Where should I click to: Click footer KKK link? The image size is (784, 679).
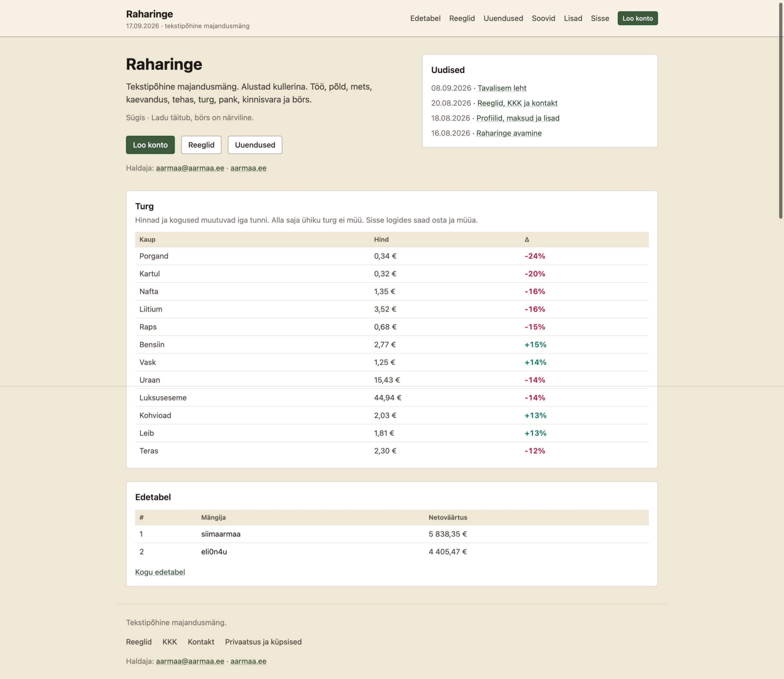tap(170, 642)
